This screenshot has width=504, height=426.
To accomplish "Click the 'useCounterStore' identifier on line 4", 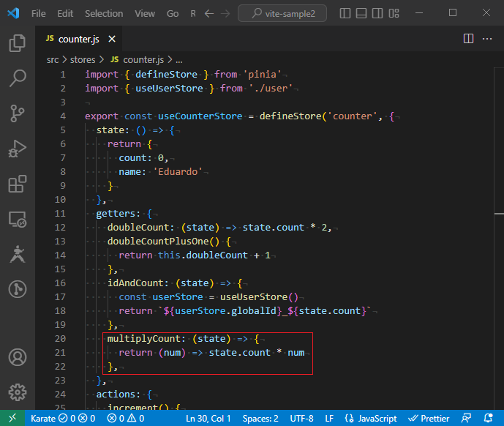I will [x=200, y=116].
